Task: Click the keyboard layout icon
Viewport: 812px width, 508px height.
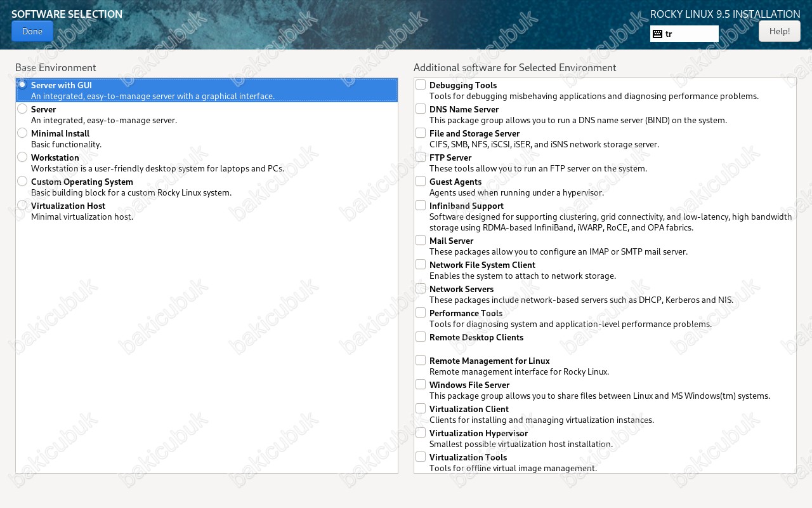Action: point(657,34)
